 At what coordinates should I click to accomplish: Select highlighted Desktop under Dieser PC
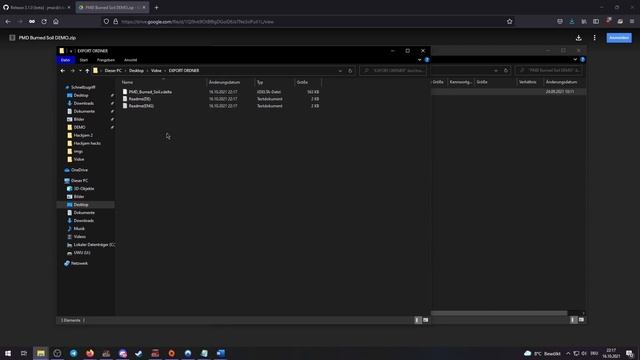[81, 204]
